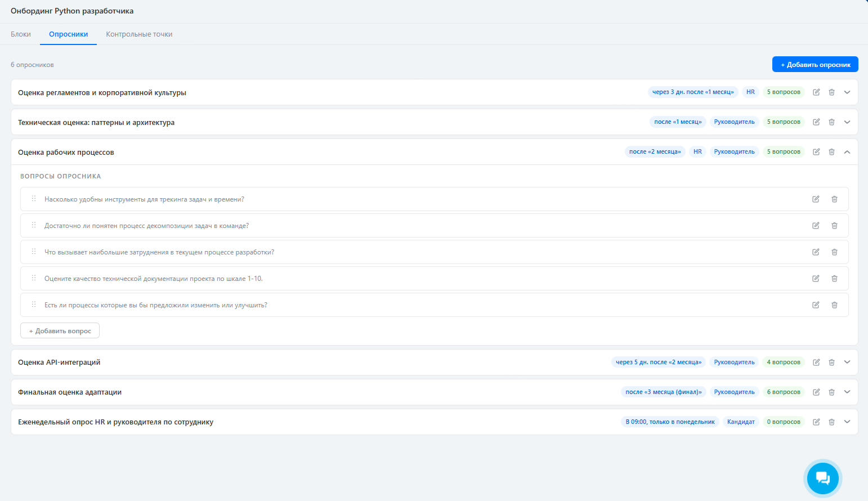868x501 pixels.
Task: Delete the 'Техническая оценка: паттерны и архитектура' questionnaire
Action: point(831,122)
